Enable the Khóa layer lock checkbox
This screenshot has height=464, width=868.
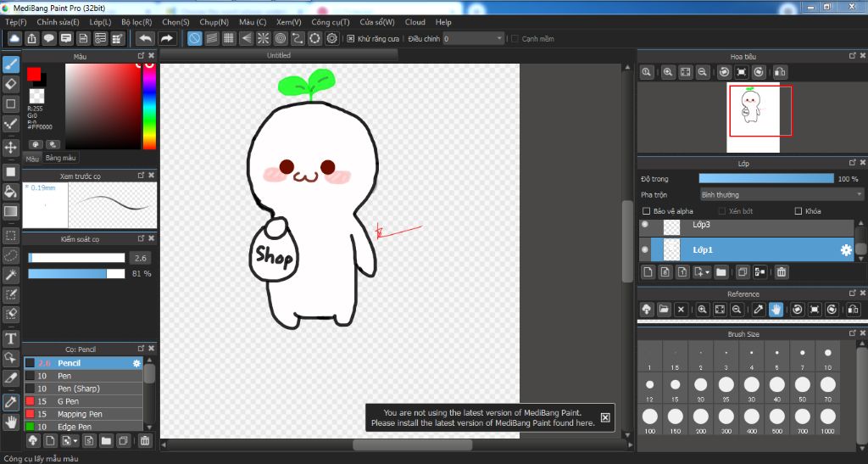[x=798, y=211]
